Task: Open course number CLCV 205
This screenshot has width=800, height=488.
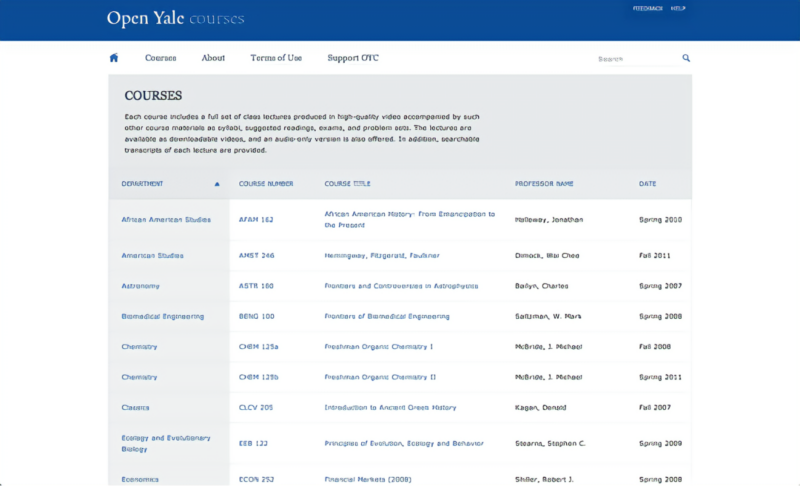Action: pos(256,407)
